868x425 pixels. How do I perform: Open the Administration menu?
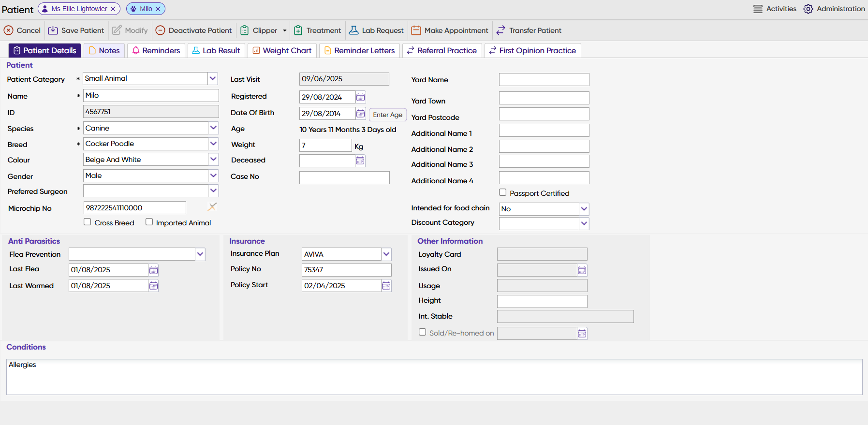(x=834, y=9)
